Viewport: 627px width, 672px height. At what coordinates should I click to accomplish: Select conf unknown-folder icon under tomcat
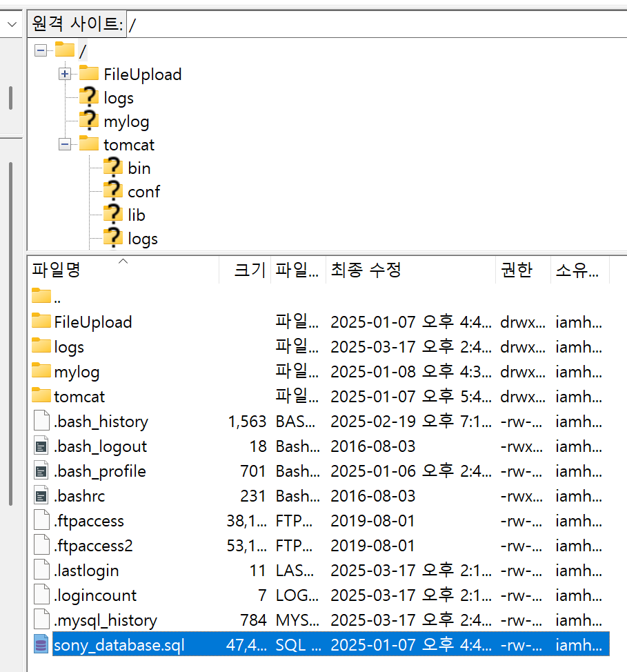point(113,190)
